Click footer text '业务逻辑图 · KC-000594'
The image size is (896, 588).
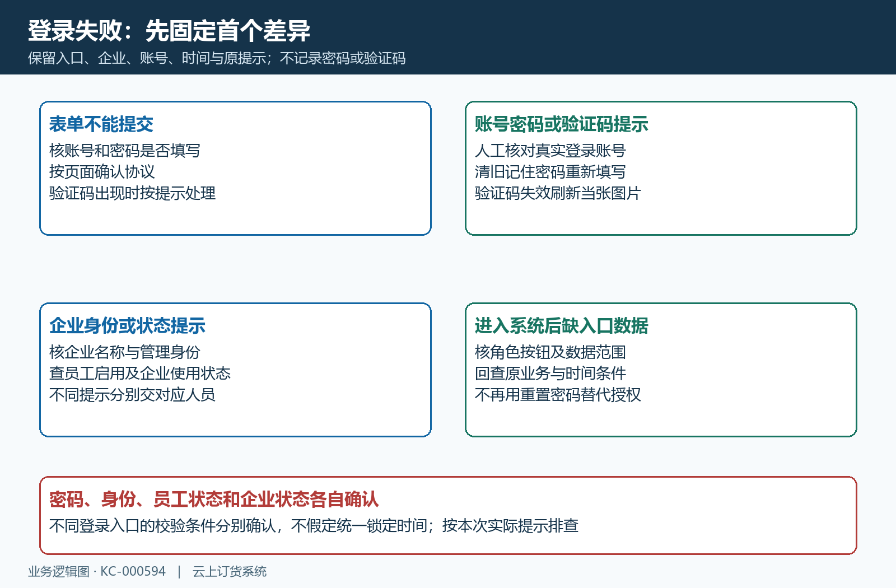97,571
